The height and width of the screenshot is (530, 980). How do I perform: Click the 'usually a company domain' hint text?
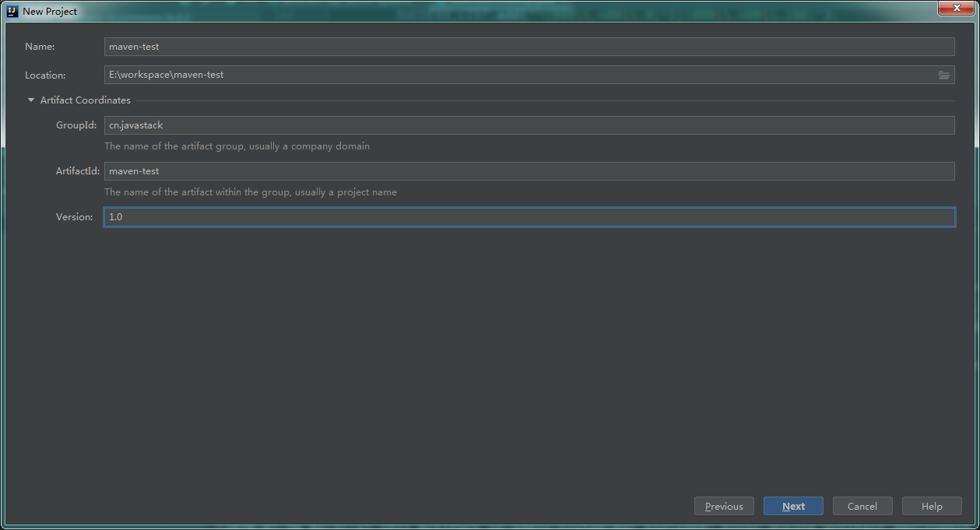pos(310,146)
